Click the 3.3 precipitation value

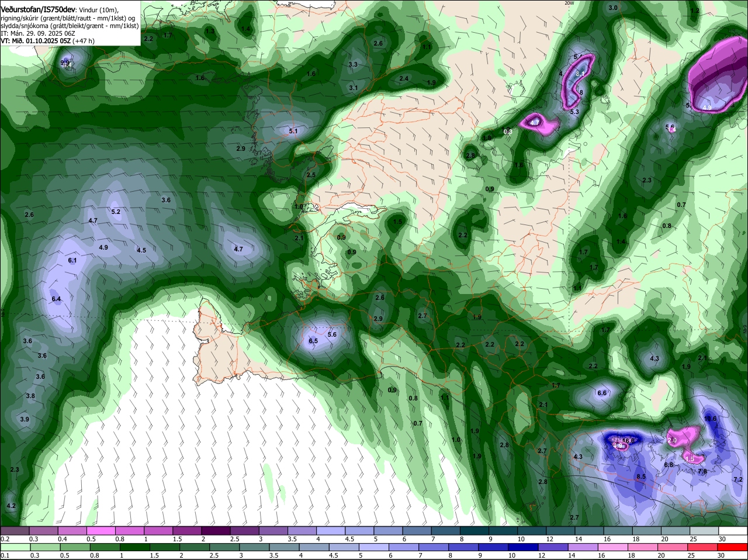tap(353, 64)
